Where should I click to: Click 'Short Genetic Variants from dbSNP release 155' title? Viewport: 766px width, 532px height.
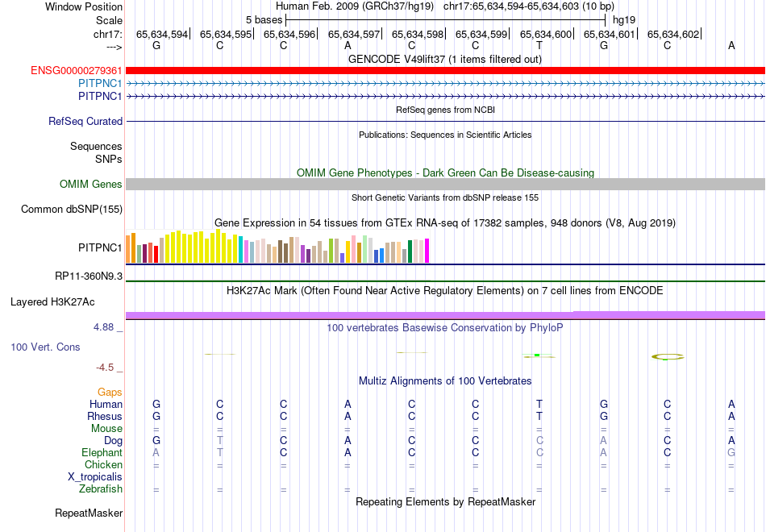click(x=445, y=197)
